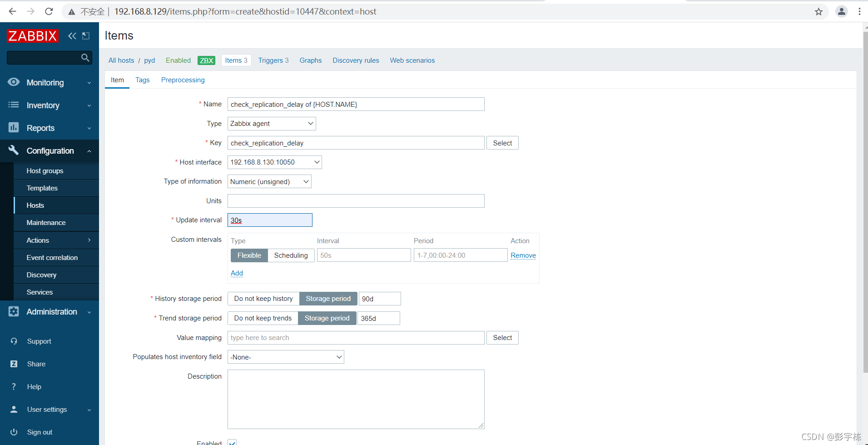Open Host groups in Configuration
The width and height of the screenshot is (868, 445).
pyautogui.click(x=56, y=171)
